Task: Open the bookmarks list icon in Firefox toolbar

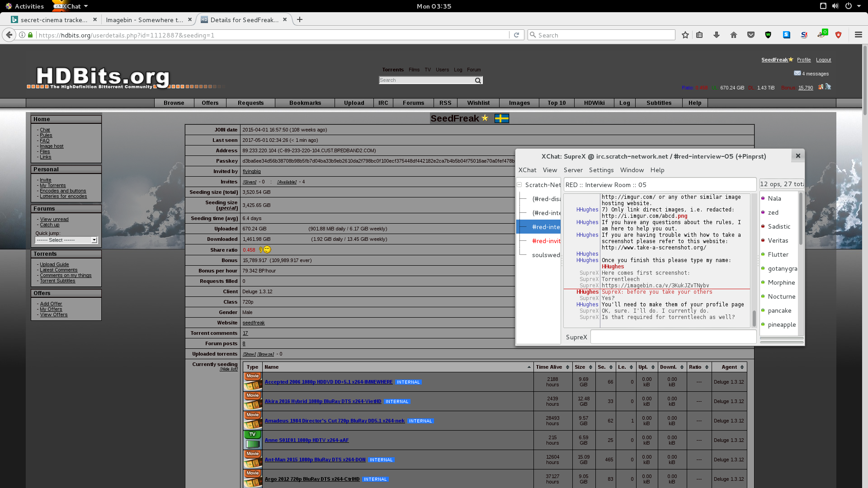Action: [699, 35]
